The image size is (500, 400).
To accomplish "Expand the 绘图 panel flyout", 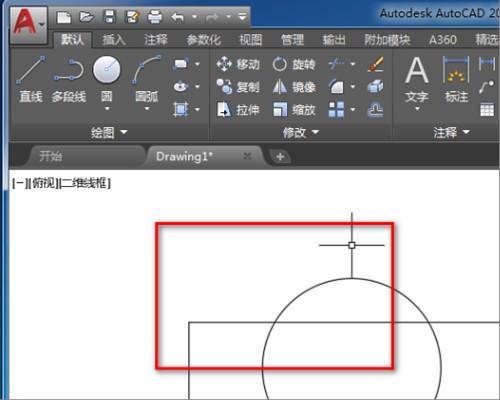I will coord(109,132).
